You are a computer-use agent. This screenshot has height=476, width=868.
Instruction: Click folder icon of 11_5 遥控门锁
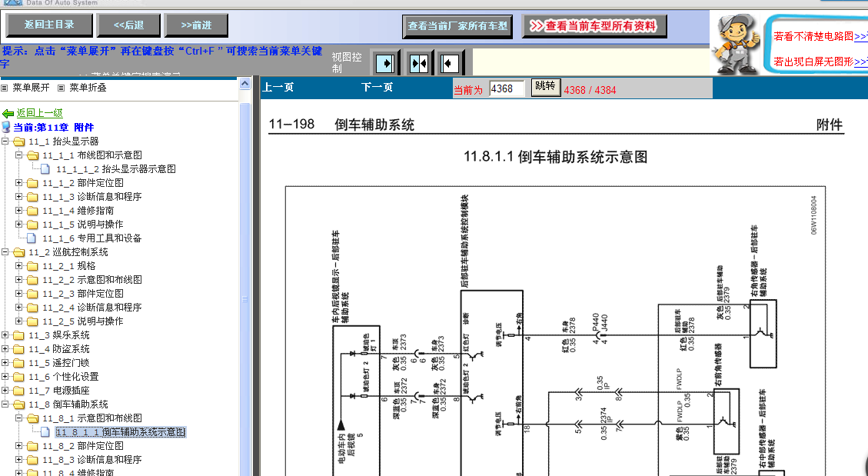point(19,363)
